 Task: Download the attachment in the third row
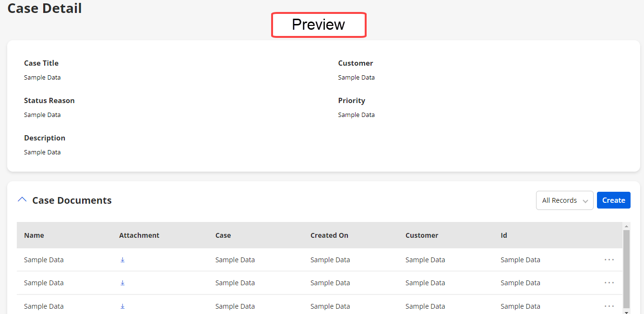(x=122, y=306)
